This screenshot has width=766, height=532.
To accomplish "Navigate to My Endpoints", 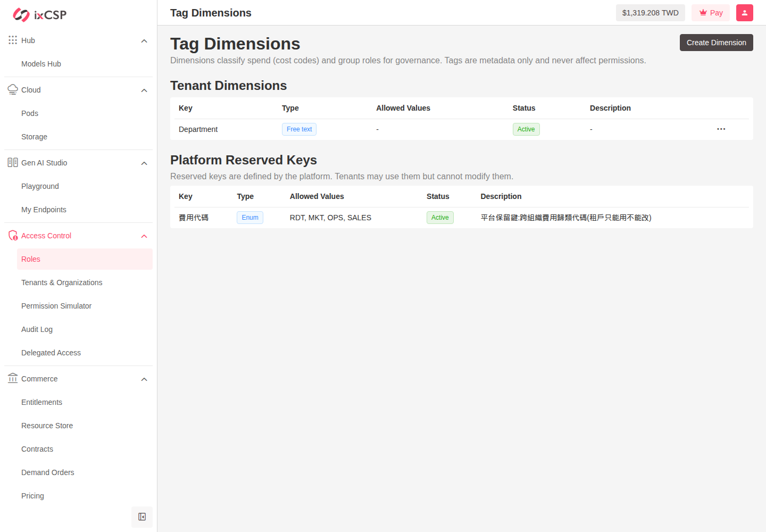I will [x=85, y=210].
